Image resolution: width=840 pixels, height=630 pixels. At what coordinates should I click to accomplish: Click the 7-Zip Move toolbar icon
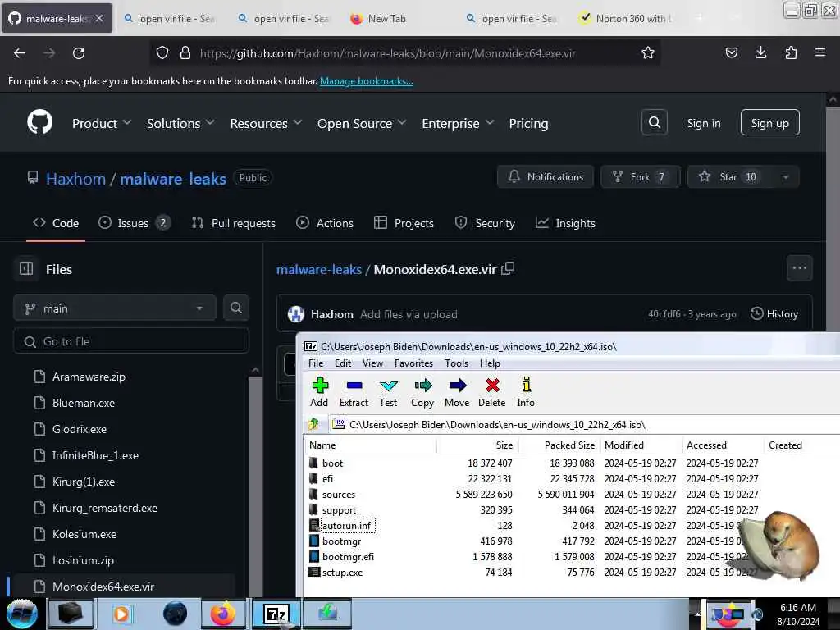(x=457, y=386)
